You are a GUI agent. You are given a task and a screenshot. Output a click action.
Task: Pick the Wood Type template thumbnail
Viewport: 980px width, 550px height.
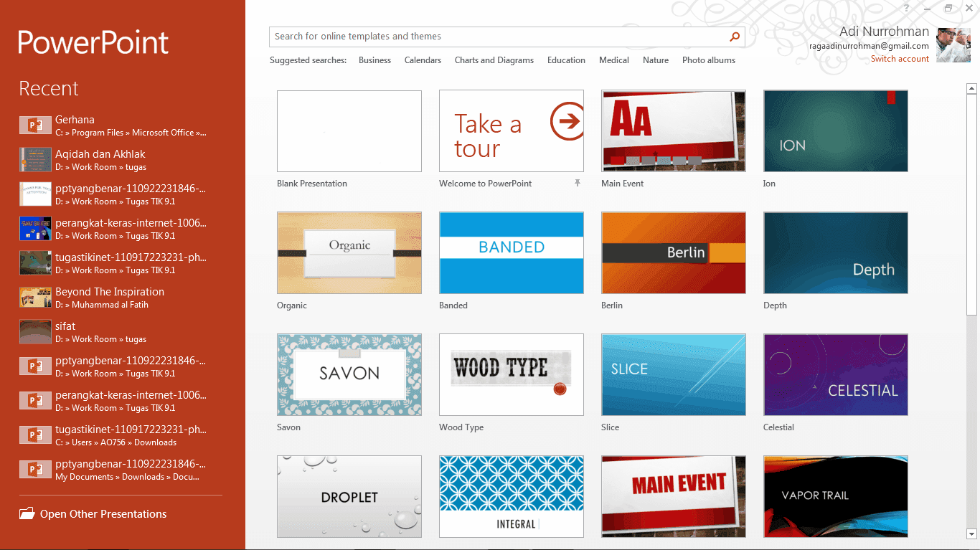point(512,375)
